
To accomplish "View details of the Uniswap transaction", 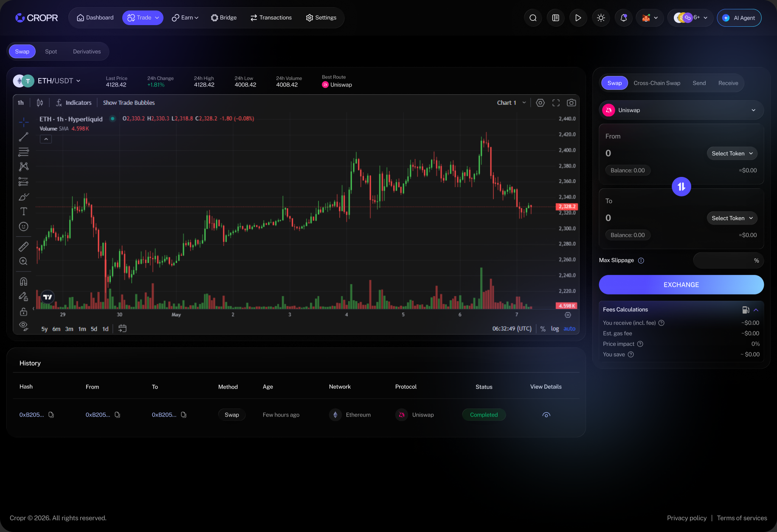I will click(x=546, y=415).
